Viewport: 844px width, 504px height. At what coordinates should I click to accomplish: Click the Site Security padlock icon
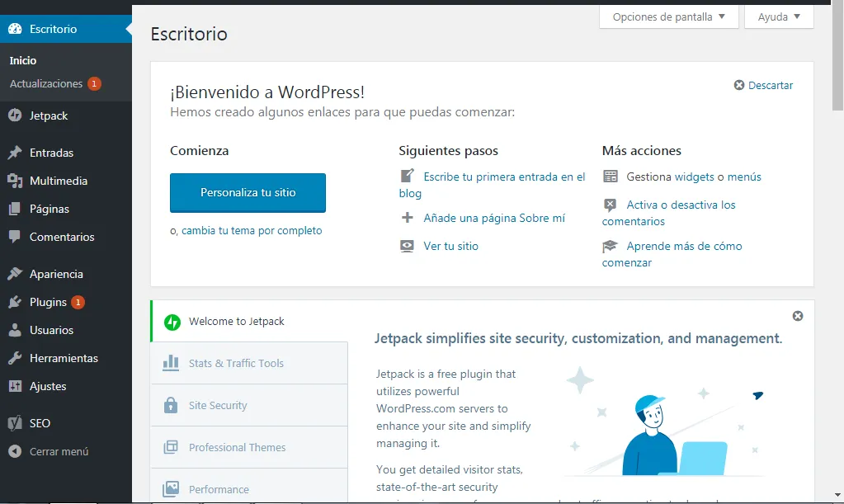[171, 405]
